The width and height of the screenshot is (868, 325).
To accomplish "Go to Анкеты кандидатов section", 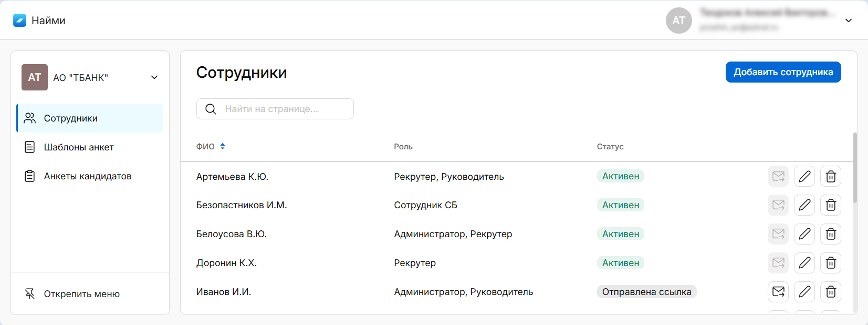I will click(87, 176).
